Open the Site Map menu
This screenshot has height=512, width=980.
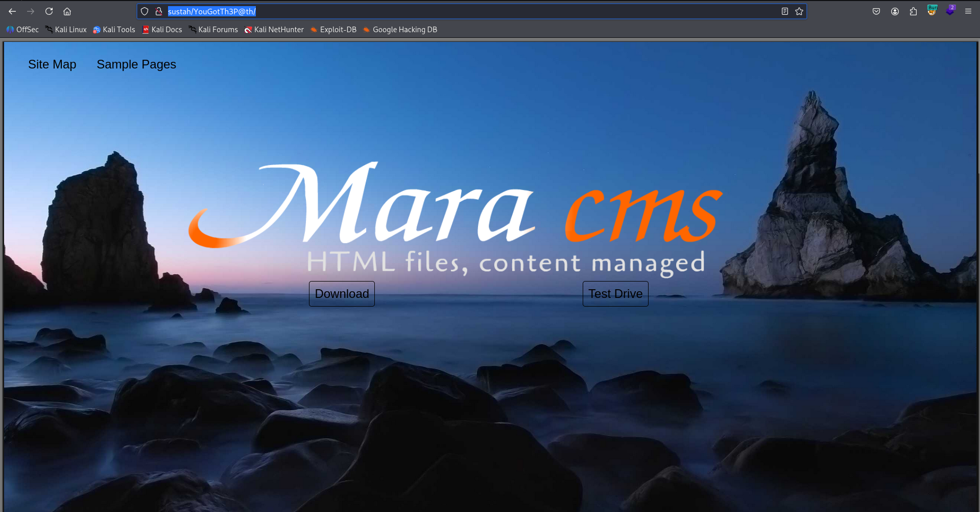pyautogui.click(x=52, y=64)
